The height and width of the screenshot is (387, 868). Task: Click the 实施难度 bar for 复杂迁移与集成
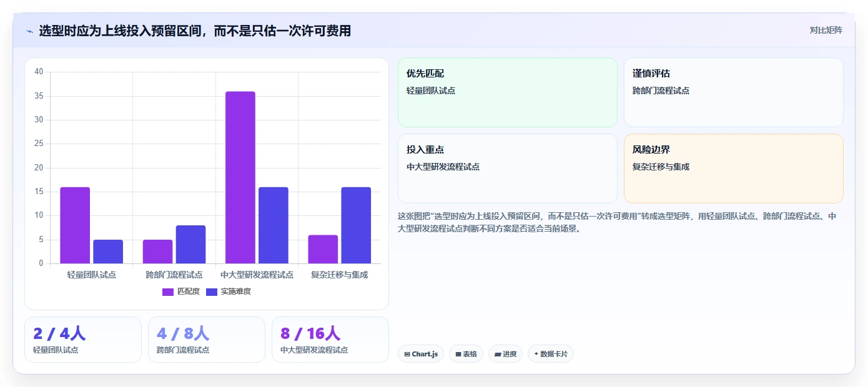point(356,225)
